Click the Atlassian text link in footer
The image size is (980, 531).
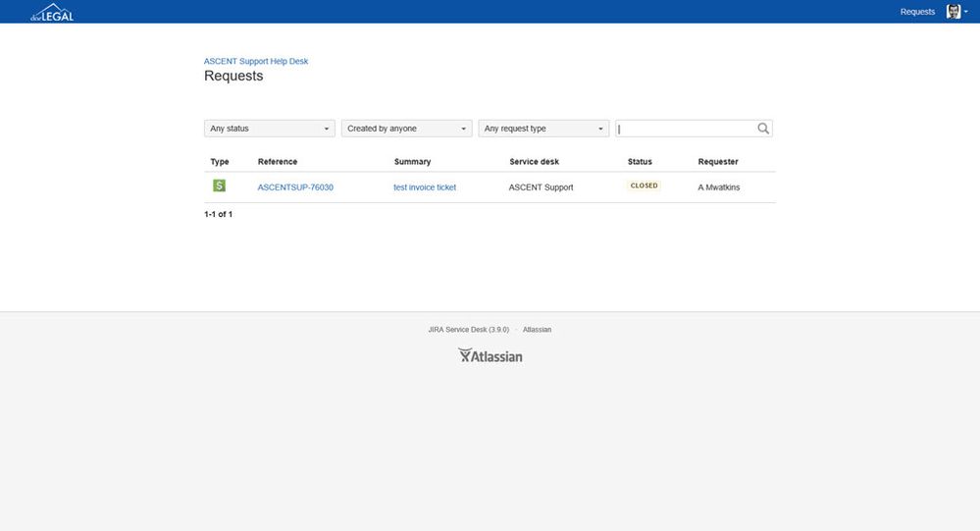click(537, 330)
